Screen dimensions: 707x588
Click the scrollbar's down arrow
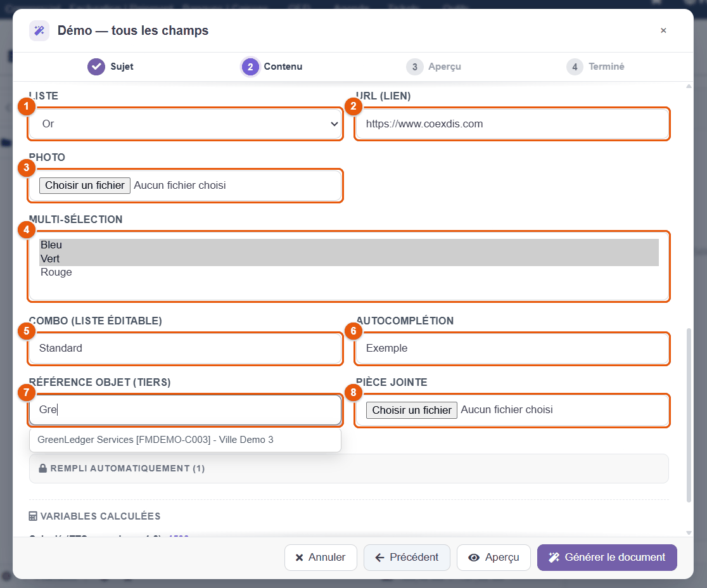pos(689,532)
